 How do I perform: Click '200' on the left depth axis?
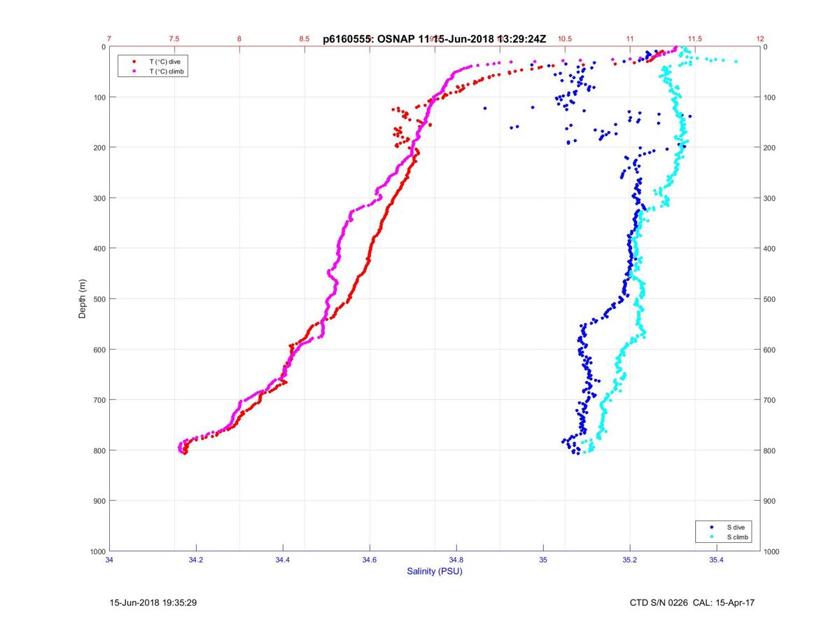[99, 148]
